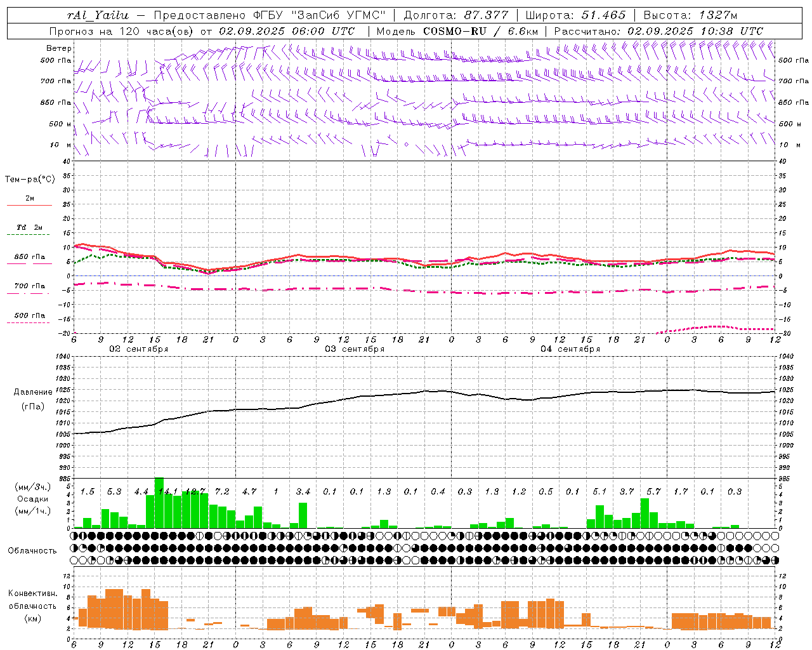
Task: Select the 5.7 precipitation amount value
Action: (x=653, y=492)
